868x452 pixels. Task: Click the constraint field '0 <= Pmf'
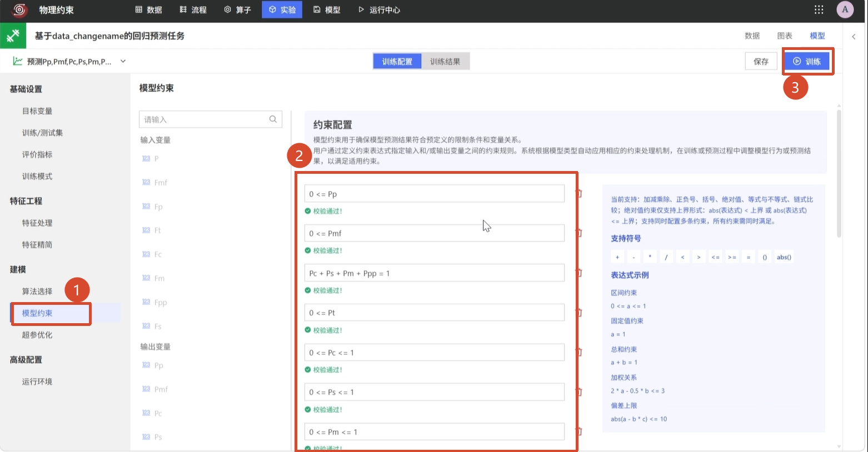point(435,233)
